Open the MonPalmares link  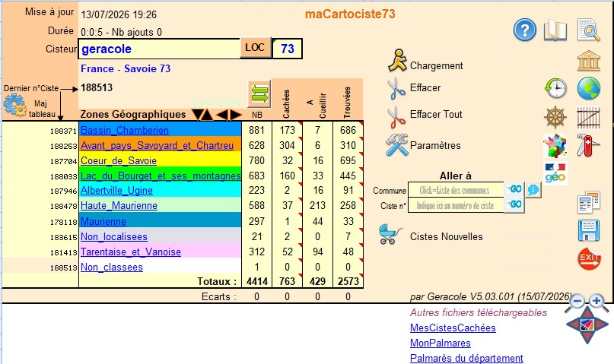point(440,343)
